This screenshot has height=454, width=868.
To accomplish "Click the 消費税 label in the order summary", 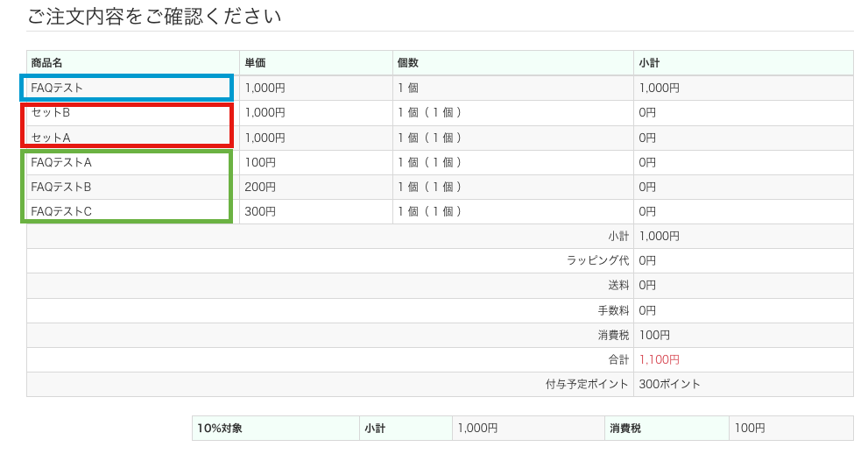I will click(613, 335).
